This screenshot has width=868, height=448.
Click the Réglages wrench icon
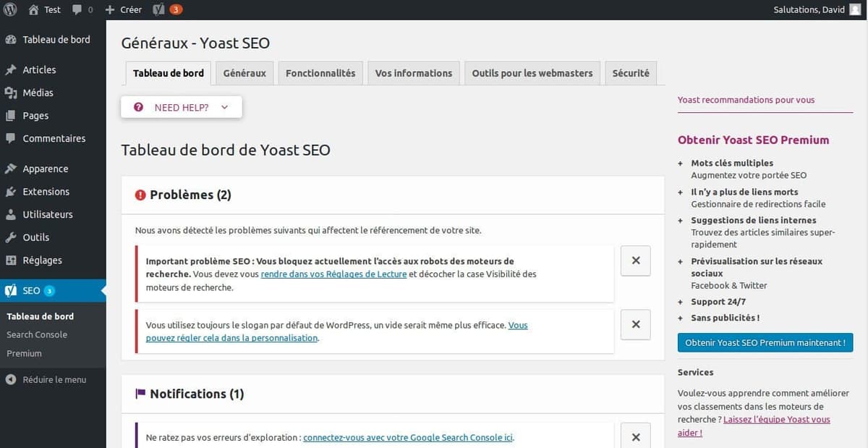[x=11, y=260]
